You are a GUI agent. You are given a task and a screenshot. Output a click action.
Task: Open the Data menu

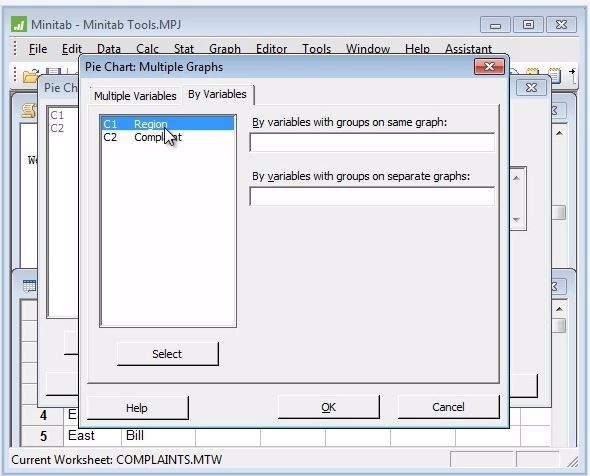(109, 49)
